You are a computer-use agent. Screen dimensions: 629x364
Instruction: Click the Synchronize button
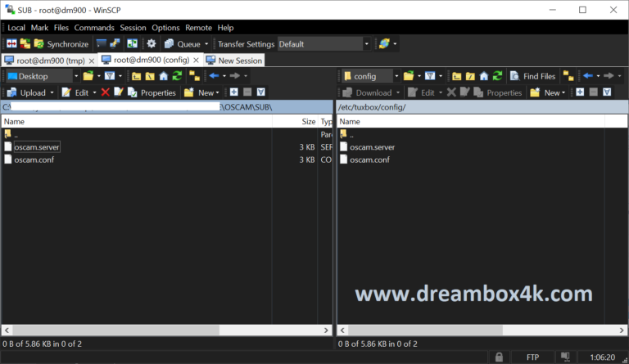pyautogui.click(x=61, y=43)
